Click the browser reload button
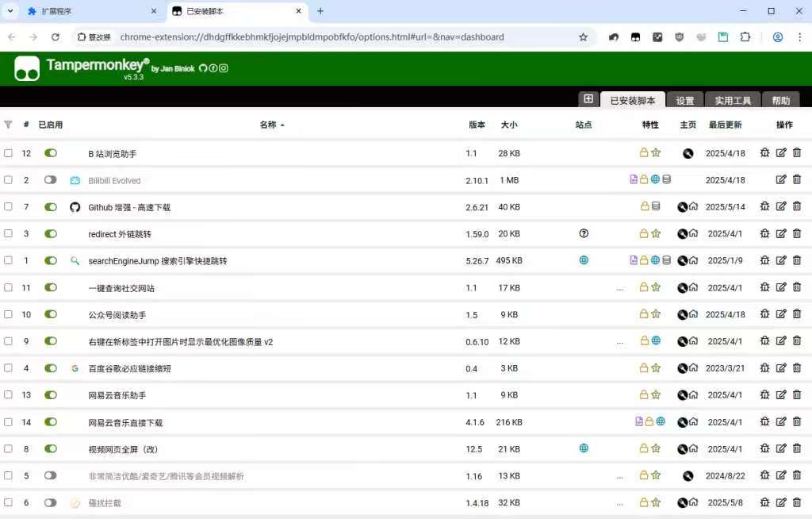812x519 pixels. 54,37
